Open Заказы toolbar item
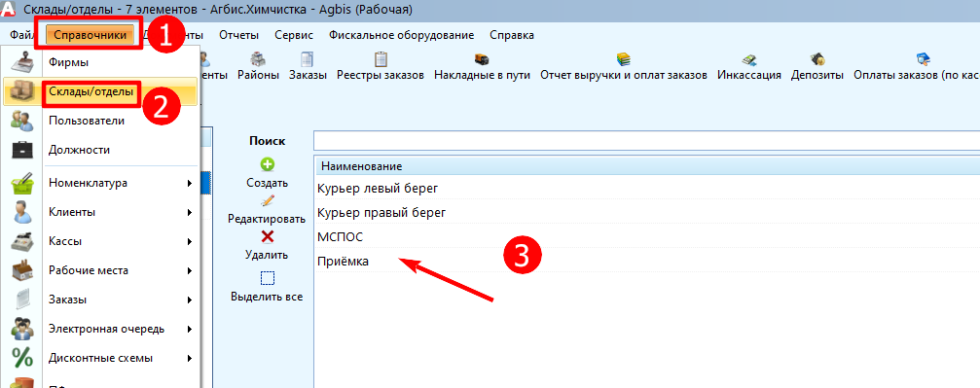The width and height of the screenshot is (980, 388). point(308,67)
